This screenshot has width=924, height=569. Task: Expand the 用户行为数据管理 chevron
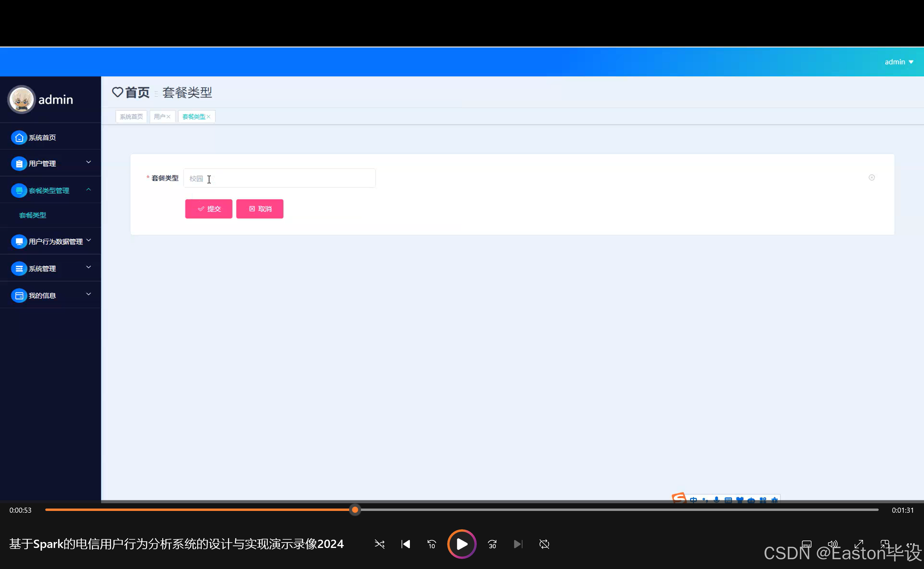pos(89,240)
